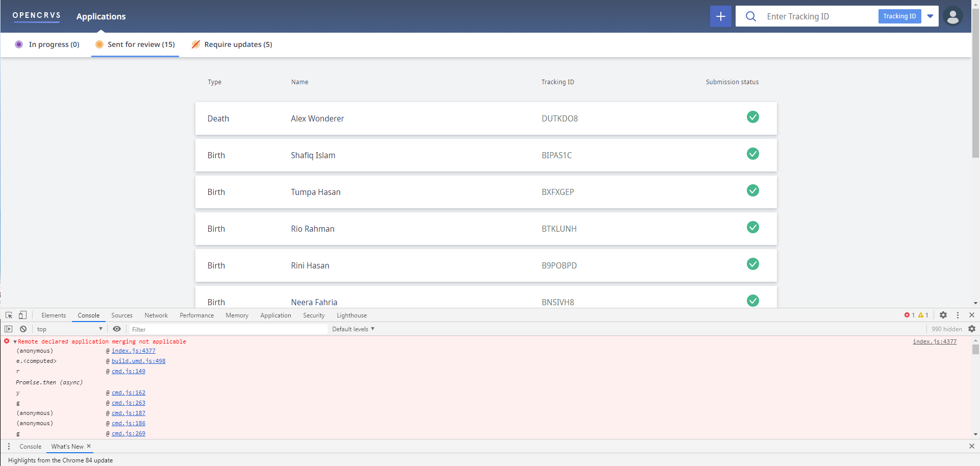Open DevTools settings gear
The image size is (980, 466).
coord(943,315)
